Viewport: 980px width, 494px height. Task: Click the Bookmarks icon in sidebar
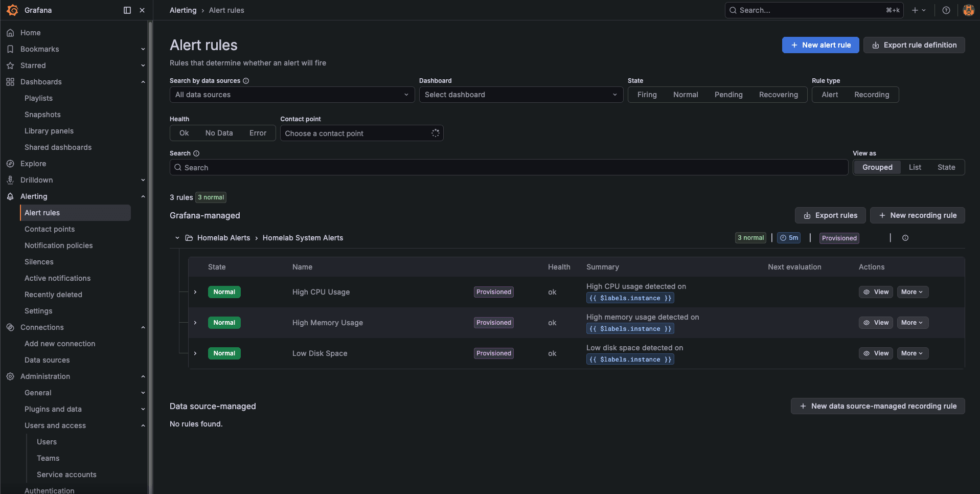coord(10,49)
